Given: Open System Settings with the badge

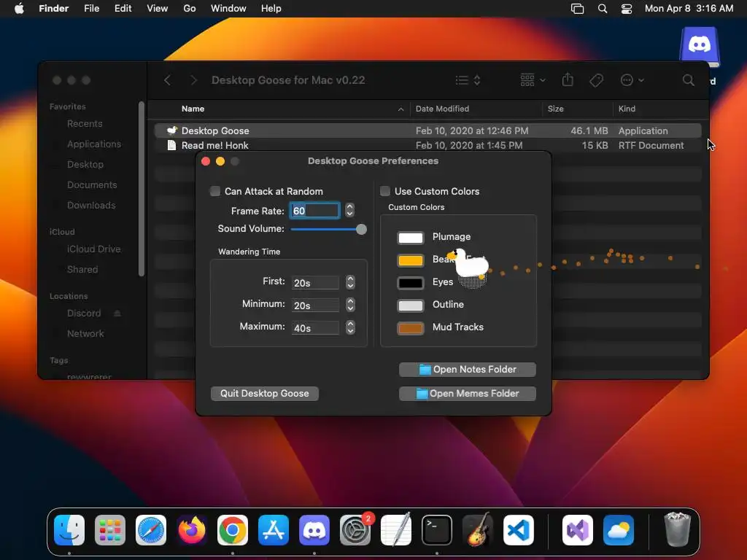Looking at the screenshot, I should pyautogui.click(x=355, y=530).
